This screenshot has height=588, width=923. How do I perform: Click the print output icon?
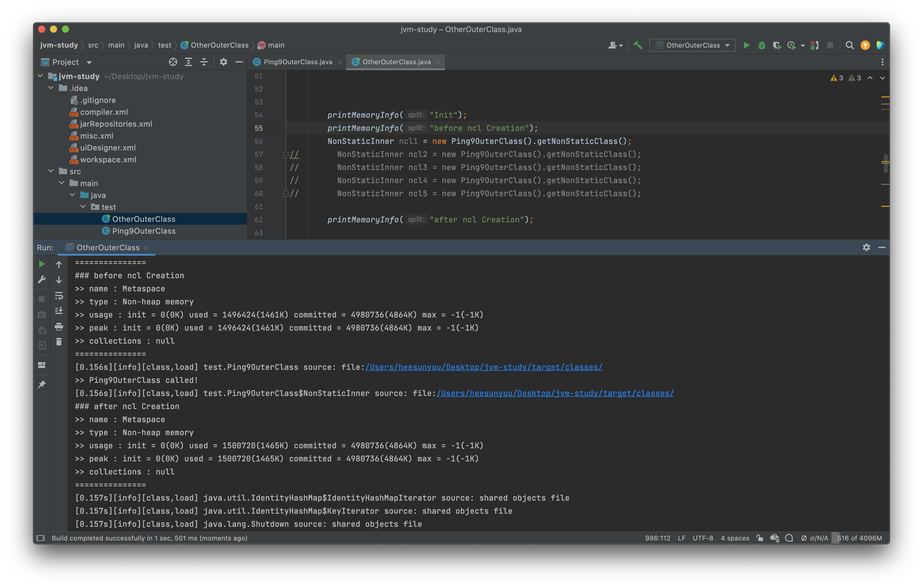click(59, 327)
